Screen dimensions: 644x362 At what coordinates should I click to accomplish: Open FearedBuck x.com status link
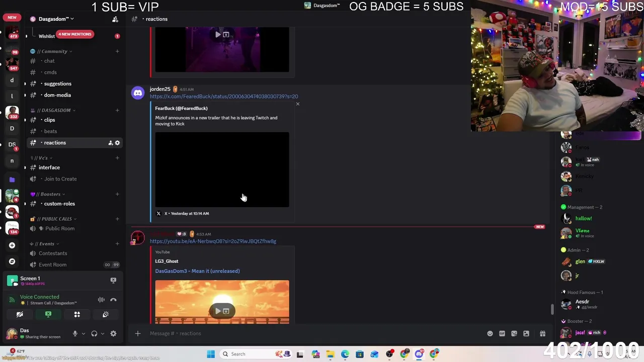pos(224,97)
